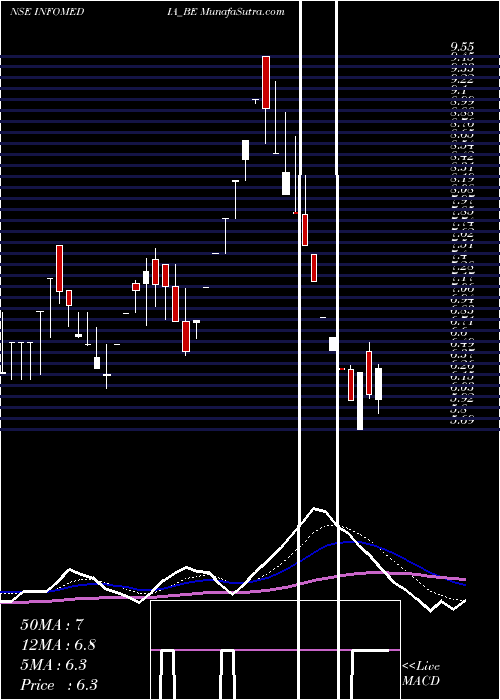
Task: Click the 50MA : 7 value
Action: (x=52, y=625)
